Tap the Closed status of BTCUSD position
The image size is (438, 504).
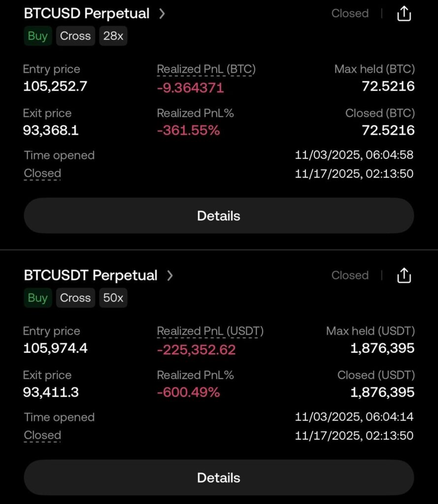click(350, 14)
